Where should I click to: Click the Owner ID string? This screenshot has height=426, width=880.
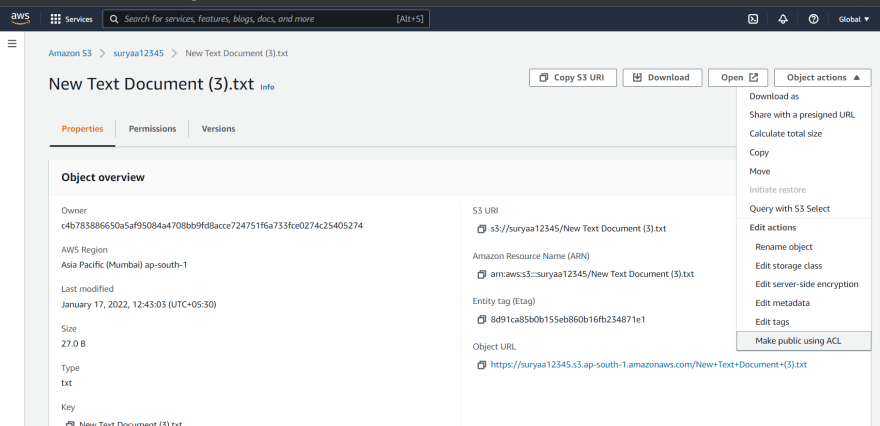[212, 226]
